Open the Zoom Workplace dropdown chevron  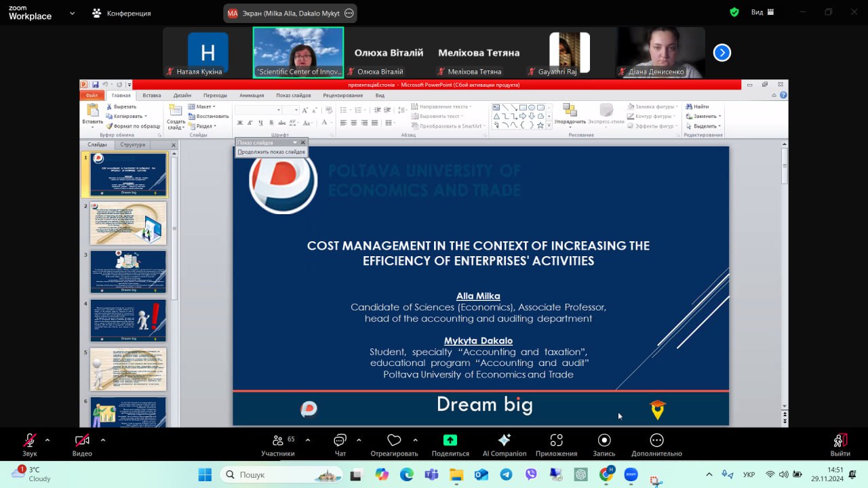pyautogui.click(x=72, y=13)
